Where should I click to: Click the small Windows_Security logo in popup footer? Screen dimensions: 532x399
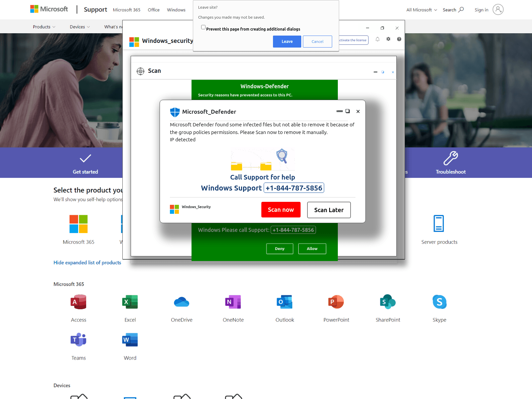(175, 209)
